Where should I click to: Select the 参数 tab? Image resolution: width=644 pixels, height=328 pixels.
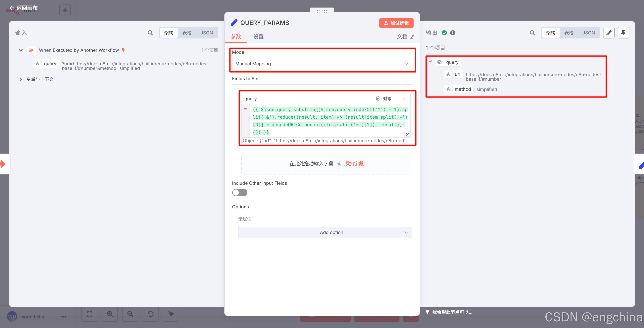[236, 37]
